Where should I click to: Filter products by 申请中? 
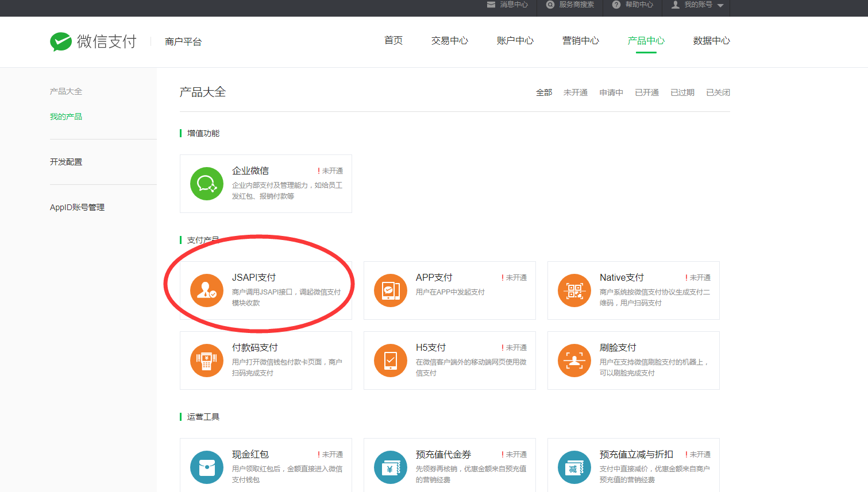click(x=611, y=92)
